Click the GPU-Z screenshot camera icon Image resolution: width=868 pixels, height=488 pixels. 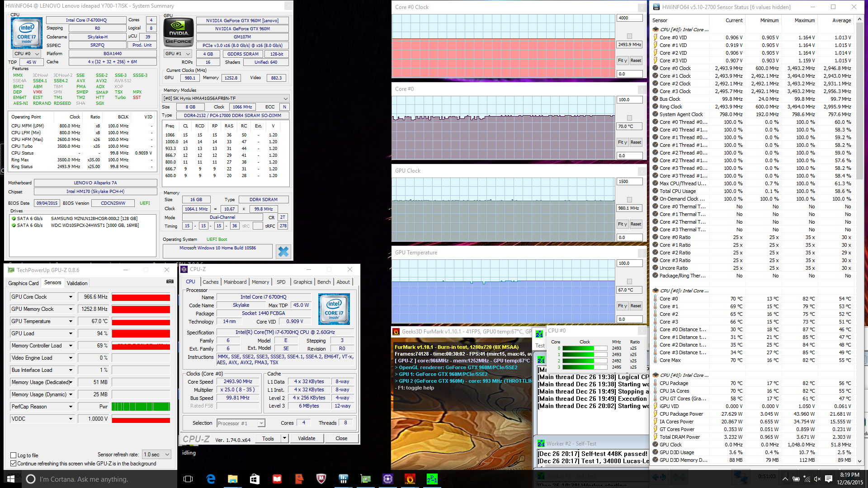(170, 282)
